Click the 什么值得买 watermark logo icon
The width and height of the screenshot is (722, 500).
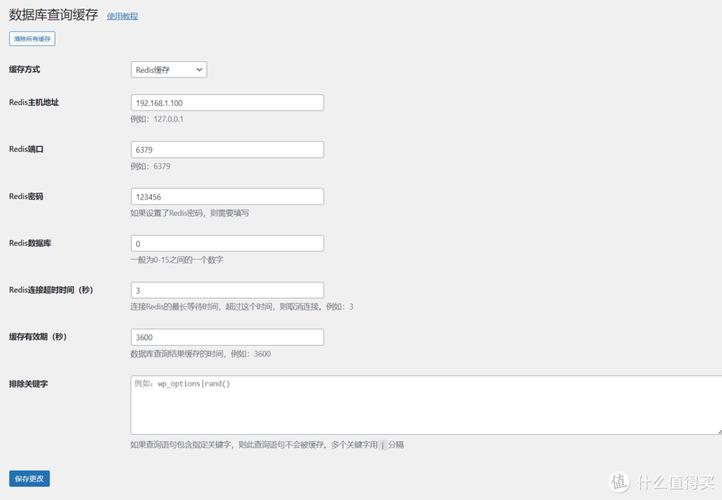(619, 480)
